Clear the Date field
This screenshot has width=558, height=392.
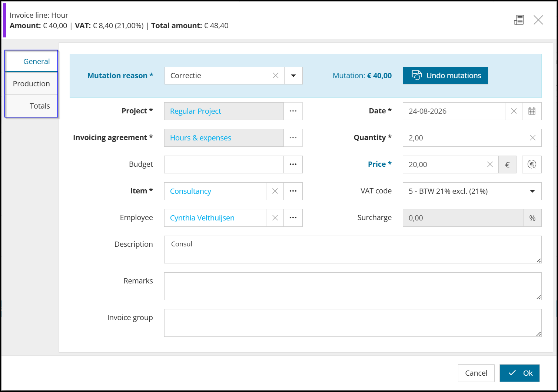tap(514, 111)
